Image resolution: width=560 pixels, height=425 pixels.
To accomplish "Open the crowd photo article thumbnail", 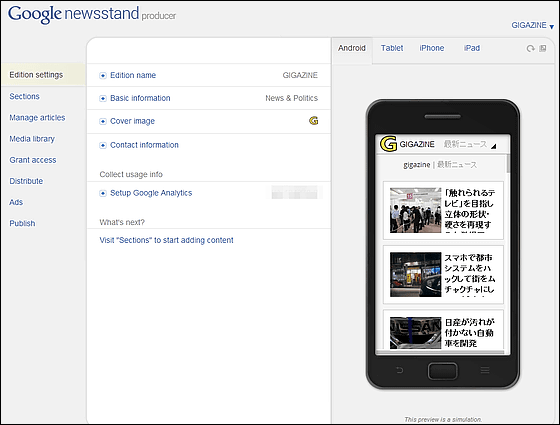I will pos(415,210).
